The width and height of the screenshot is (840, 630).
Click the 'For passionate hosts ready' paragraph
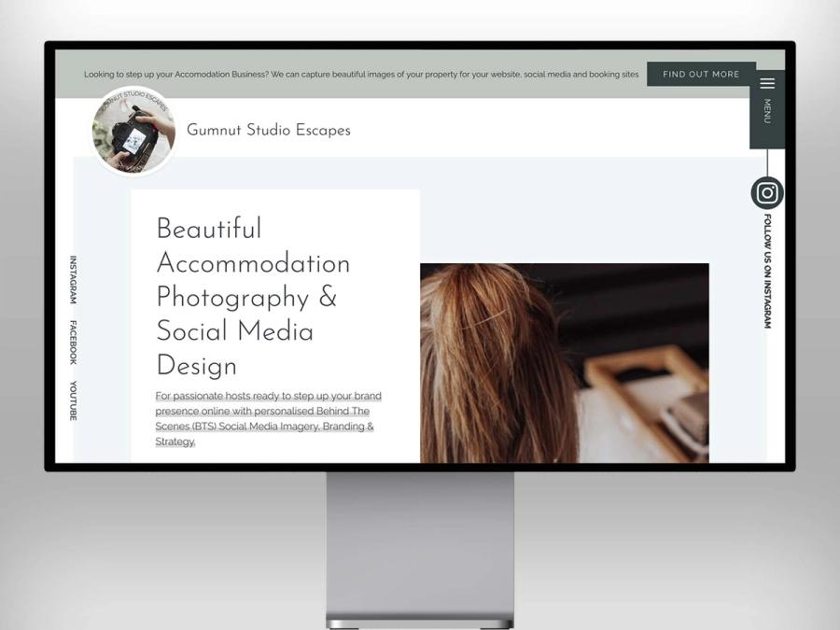tap(269, 418)
